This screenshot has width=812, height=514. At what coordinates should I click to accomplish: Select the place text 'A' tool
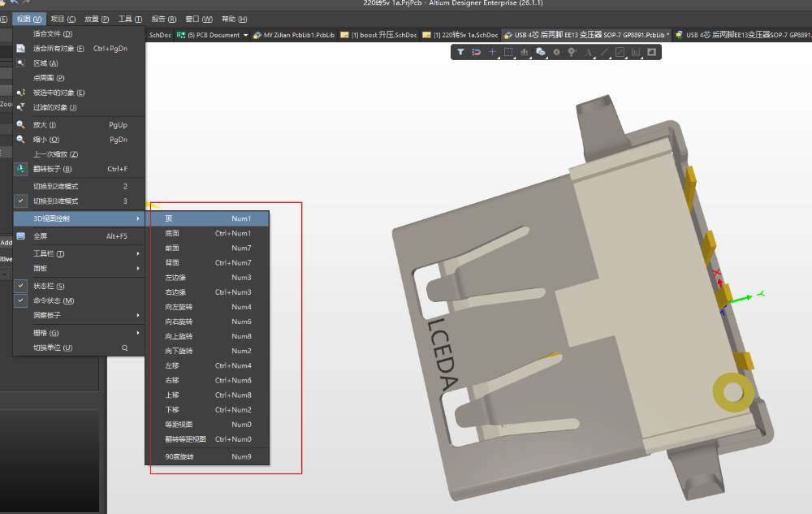(588, 52)
